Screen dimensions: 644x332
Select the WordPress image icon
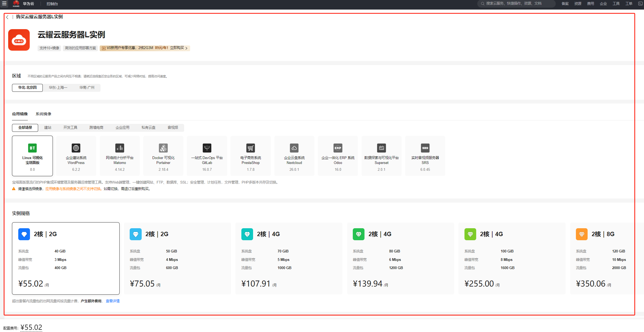click(x=76, y=148)
